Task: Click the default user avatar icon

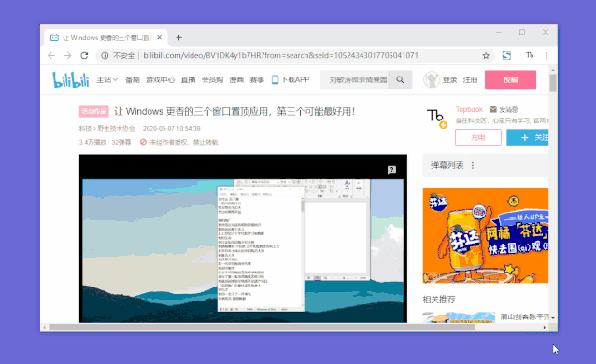Action: 432,79
